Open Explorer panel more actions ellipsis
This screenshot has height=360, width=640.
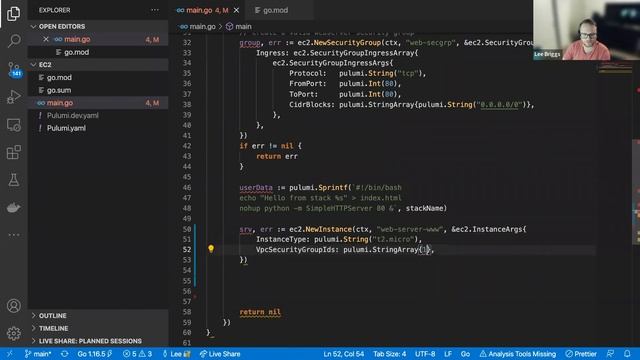tap(155, 10)
